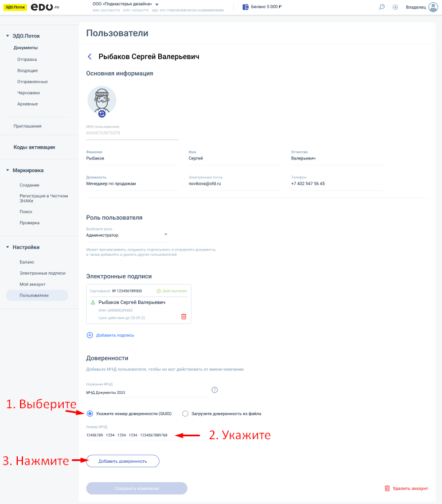442x504 pixels.
Task: Click the Удалить аккаунт link
Action: pyautogui.click(x=406, y=489)
